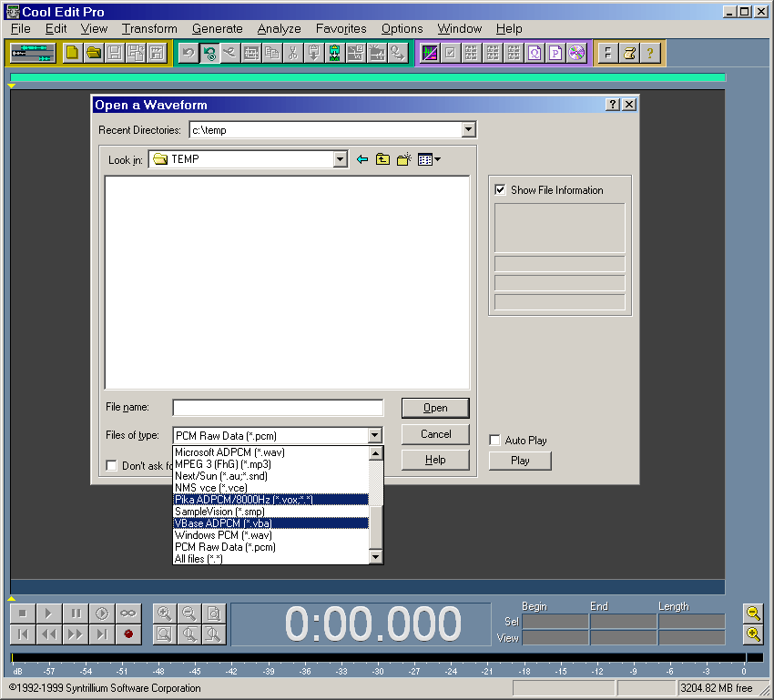Click the Go to End transport button
Screen dimensions: 774x700
[102, 634]
